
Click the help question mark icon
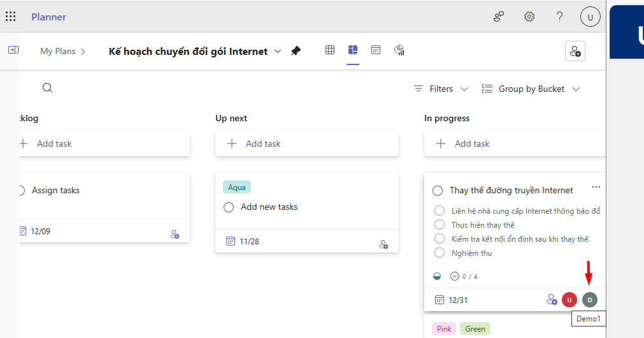559,17
